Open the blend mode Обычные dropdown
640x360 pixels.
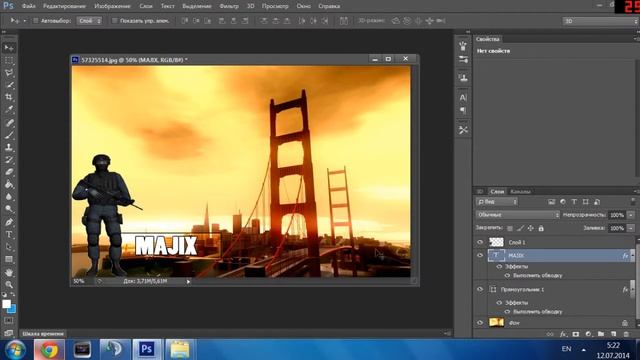tap(517, 215)
